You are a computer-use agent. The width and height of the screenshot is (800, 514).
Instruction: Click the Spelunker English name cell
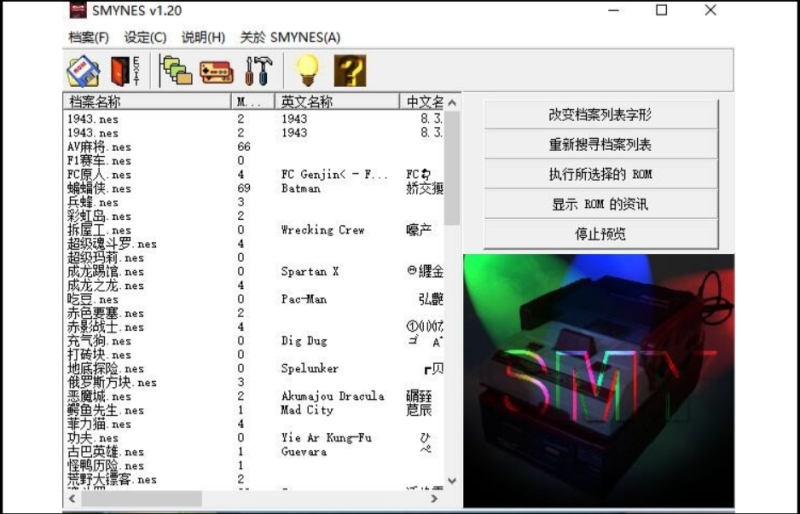[310, 369]
